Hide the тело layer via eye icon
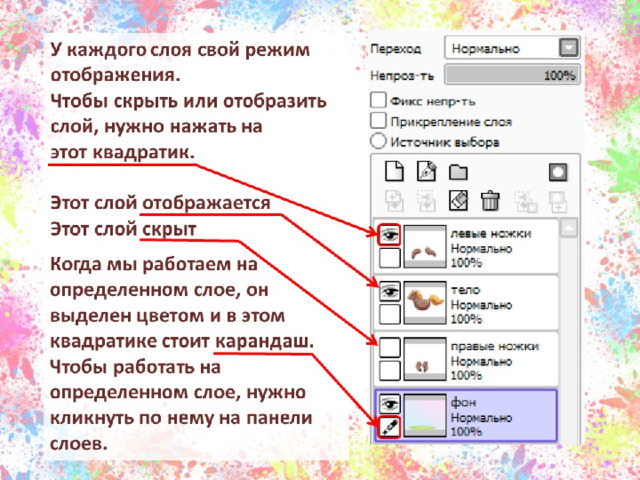The height and width of the screenshot is (480, 640). (389, 291)
